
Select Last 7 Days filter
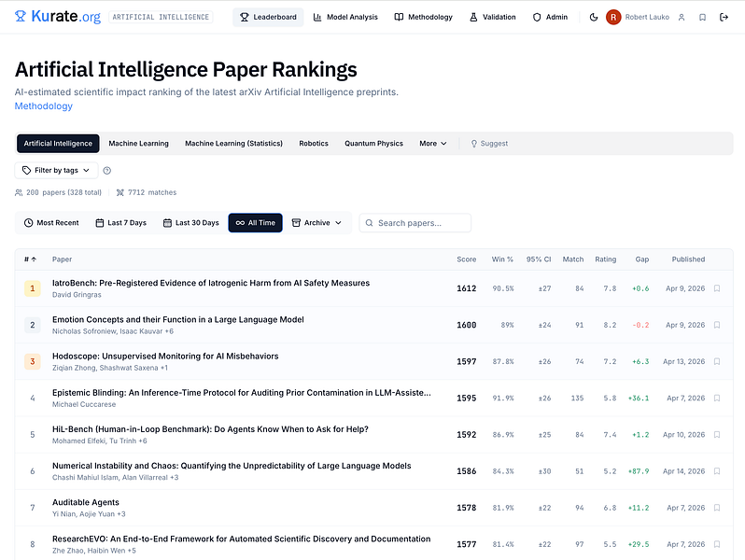click(x=121, y=223)
